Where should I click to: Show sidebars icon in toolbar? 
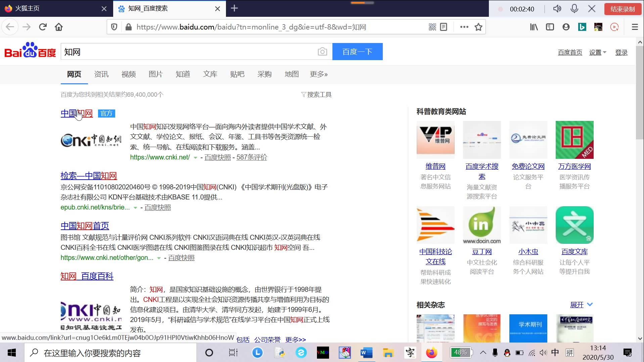point(550,27)
